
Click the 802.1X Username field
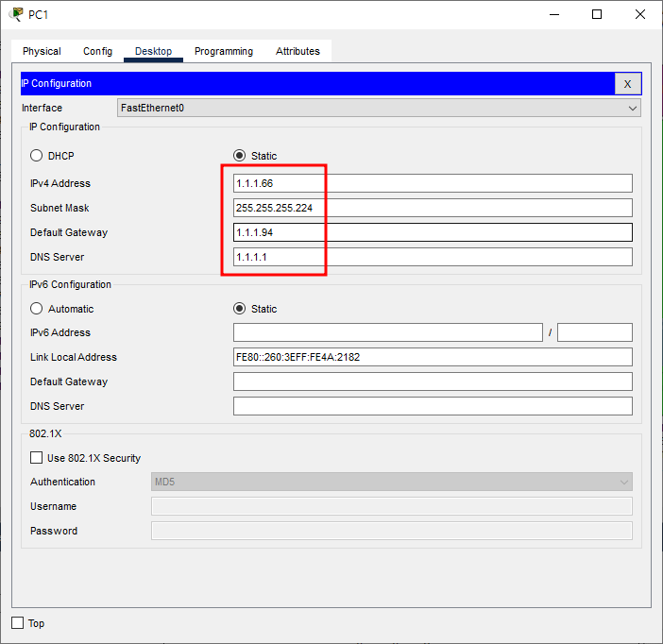coord(392,506)
